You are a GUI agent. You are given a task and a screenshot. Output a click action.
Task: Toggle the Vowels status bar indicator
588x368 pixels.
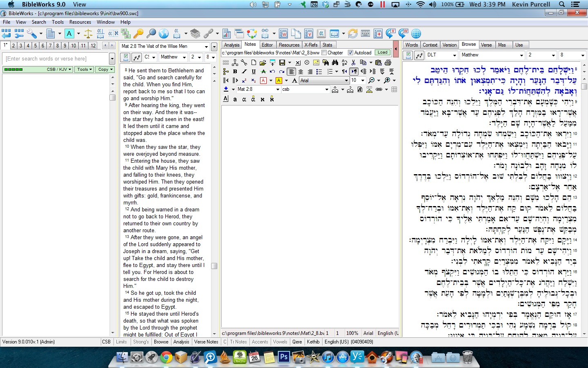[280, 342]
